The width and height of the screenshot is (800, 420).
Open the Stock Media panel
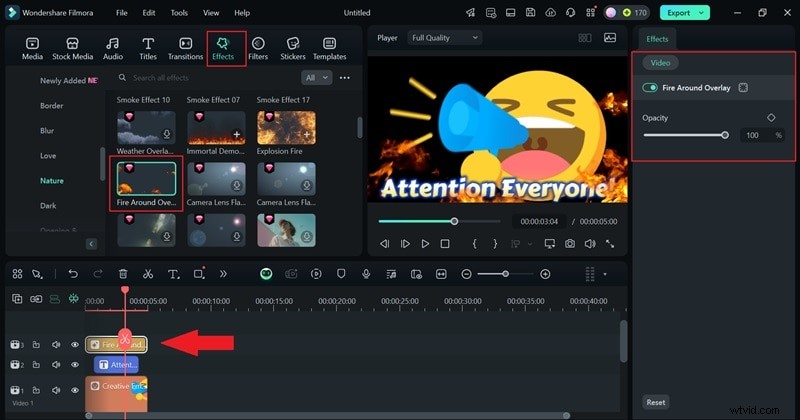tap(72, 49)
